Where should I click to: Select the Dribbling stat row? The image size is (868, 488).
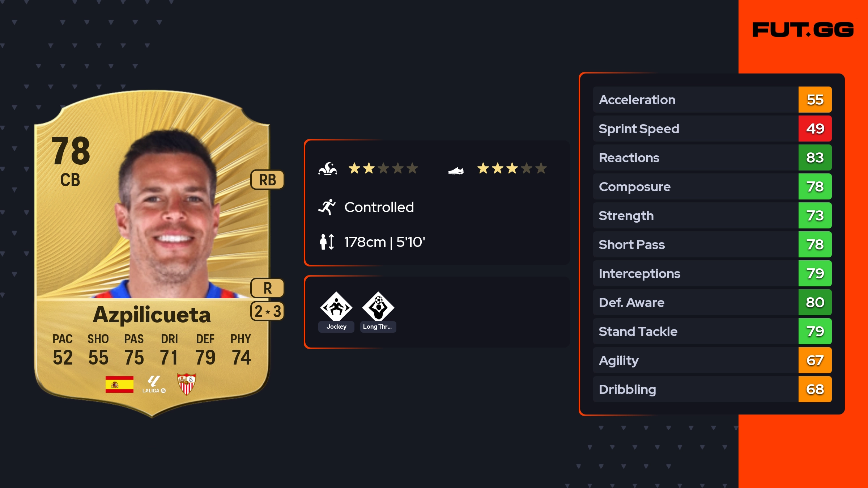point(712,389)
